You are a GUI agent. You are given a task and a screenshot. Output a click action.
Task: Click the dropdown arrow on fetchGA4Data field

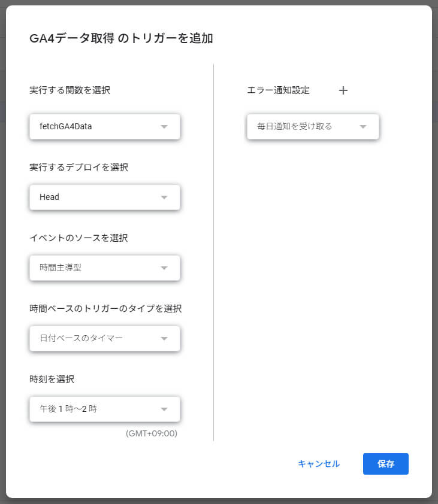(165, 126)
